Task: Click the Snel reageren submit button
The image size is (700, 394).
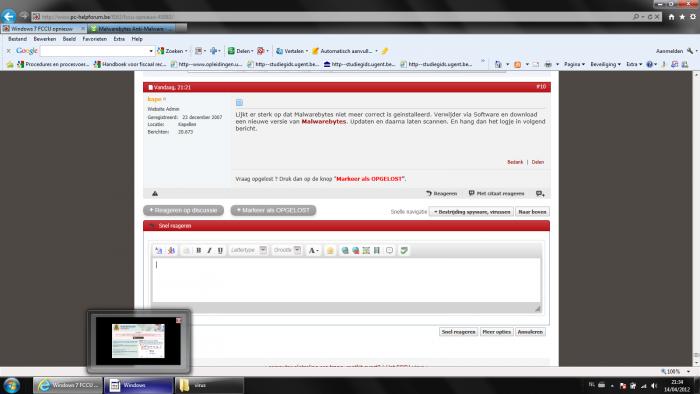Action: pos(458,332)
